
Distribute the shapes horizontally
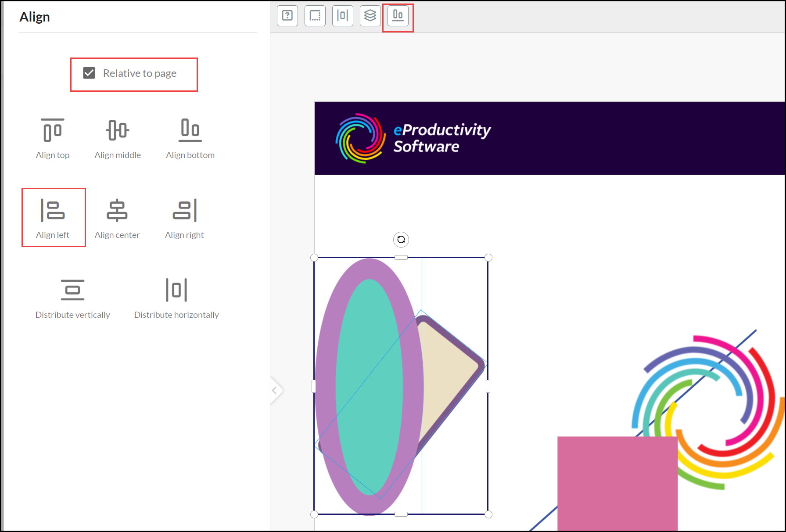(176, 290)
